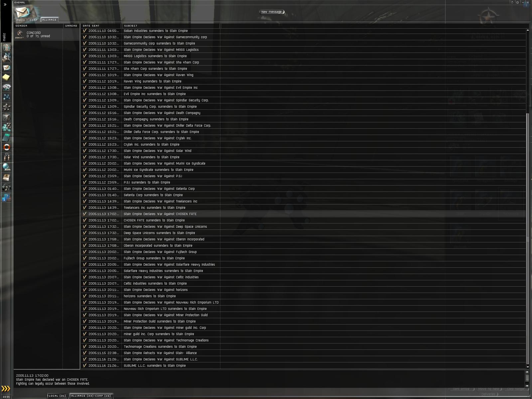532x399 pixels.
Task: Open the Local [31] chat tab
Action: pyautogui.click(x=58, y=396)
